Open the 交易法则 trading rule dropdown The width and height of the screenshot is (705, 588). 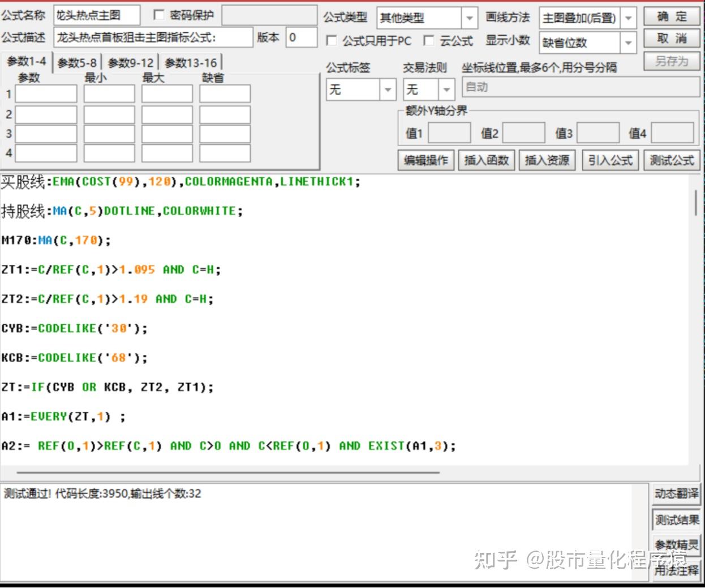tap(446, 89)
